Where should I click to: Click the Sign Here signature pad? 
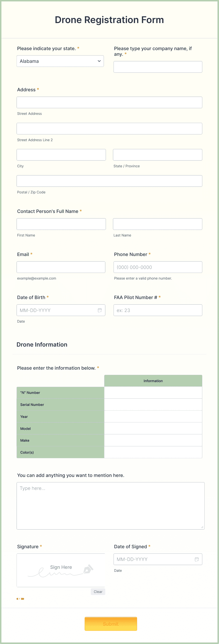(61, 570)
